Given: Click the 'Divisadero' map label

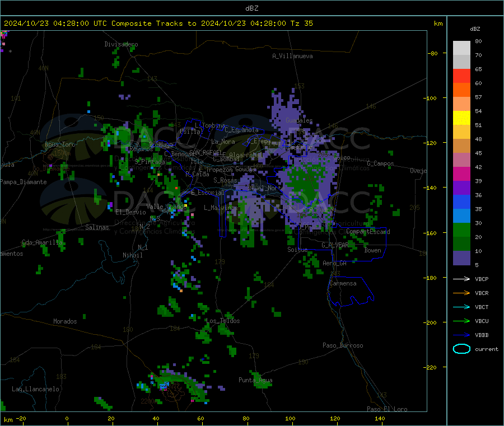Looking at the screenshot, I should pos(121,44).
